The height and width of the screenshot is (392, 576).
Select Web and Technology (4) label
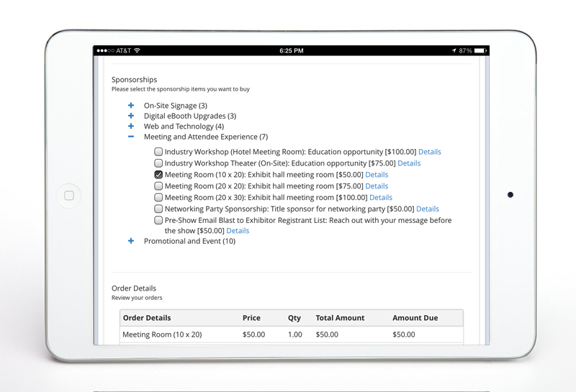[184, 127]
